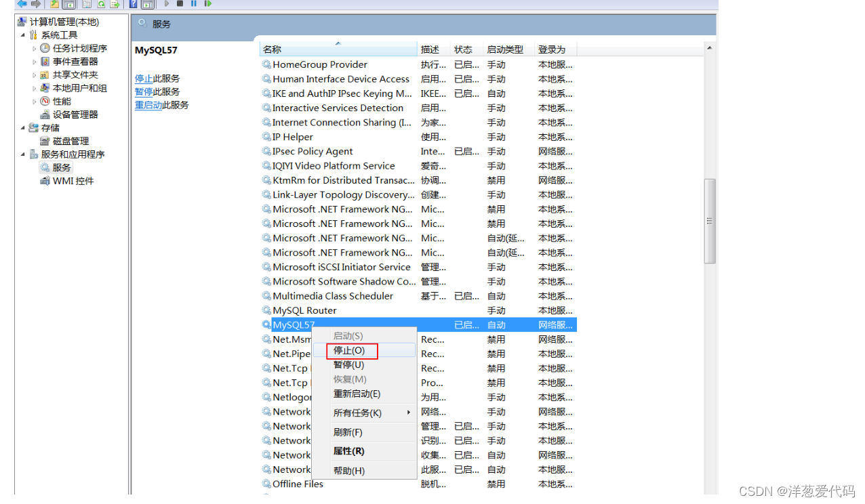Screen dimensions: 865x504
Task: Expand the 任务计划程序 node arrow
Action: click(35, 49)
